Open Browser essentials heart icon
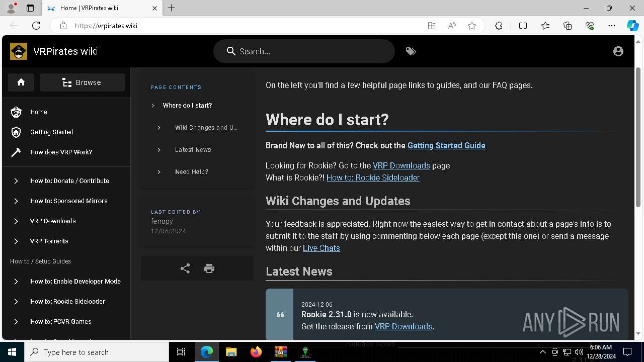The image size is (644, 362). tap(590, 26)
